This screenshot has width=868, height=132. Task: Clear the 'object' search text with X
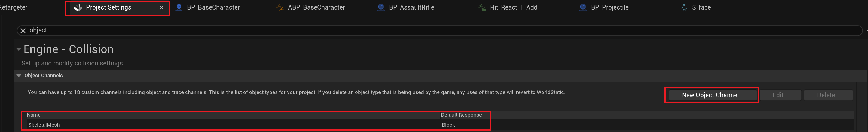pyautogui.click(x=23, y=31)
